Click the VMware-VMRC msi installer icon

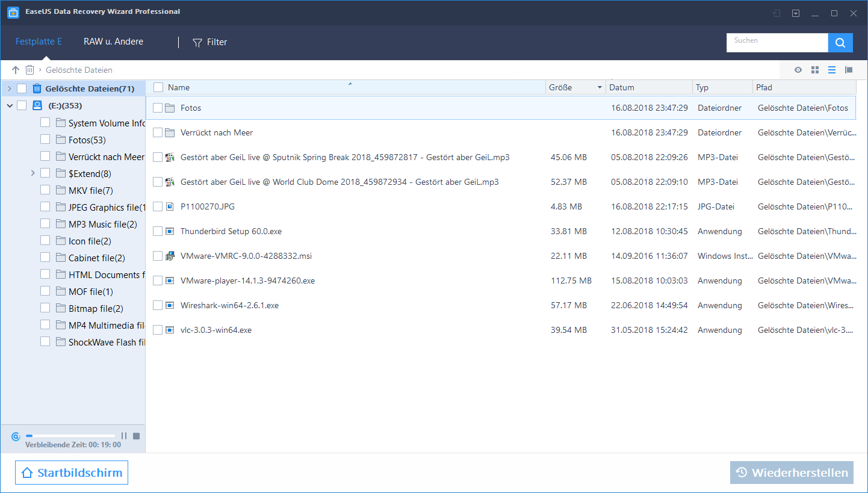(x=170, y=256)
